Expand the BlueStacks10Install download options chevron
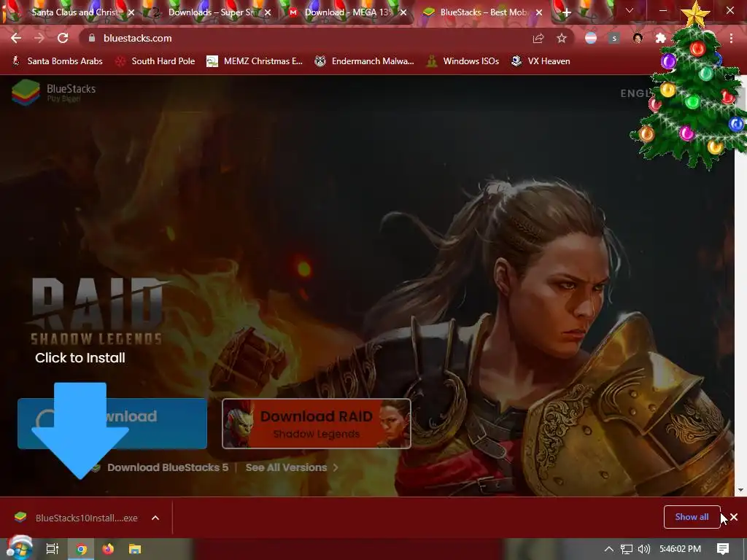This screenshot has height=560, width=747. point(155,518)
